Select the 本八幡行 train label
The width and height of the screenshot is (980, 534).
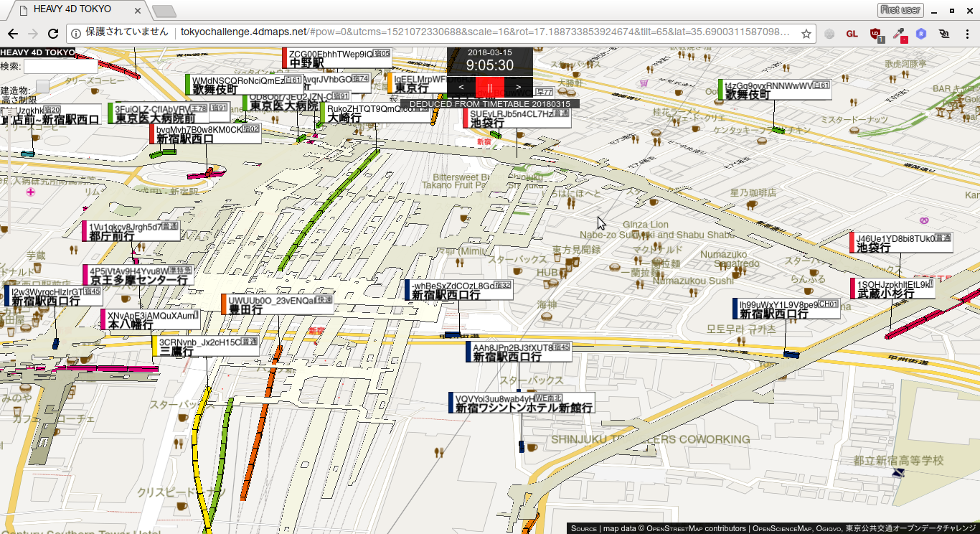pos(150,319)
